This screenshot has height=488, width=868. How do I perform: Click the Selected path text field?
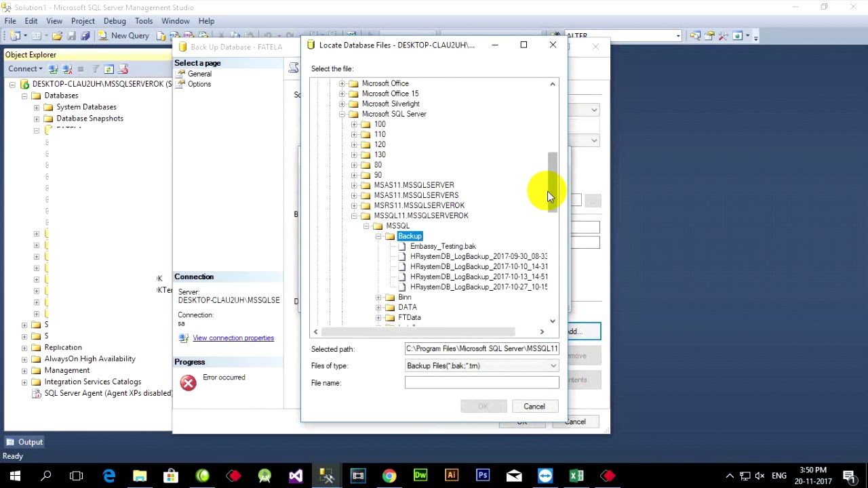pos(481,348)
